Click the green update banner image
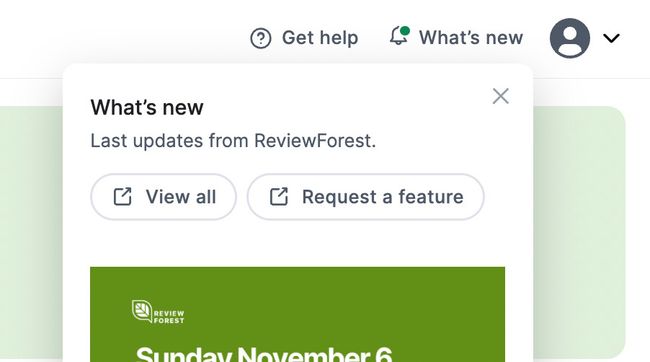Screen dimensions: 650x362 click(x=298, y=314)
